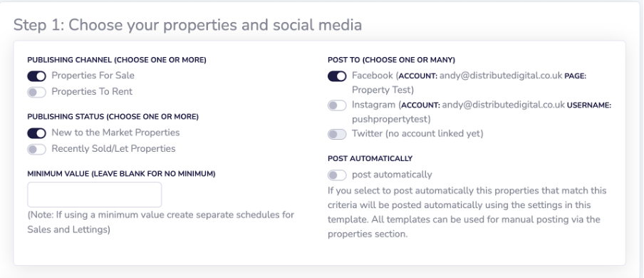Toggle the Twitter switch with no account linked
The height and width of the screenshot is (278, 644).
pos(337,134)
